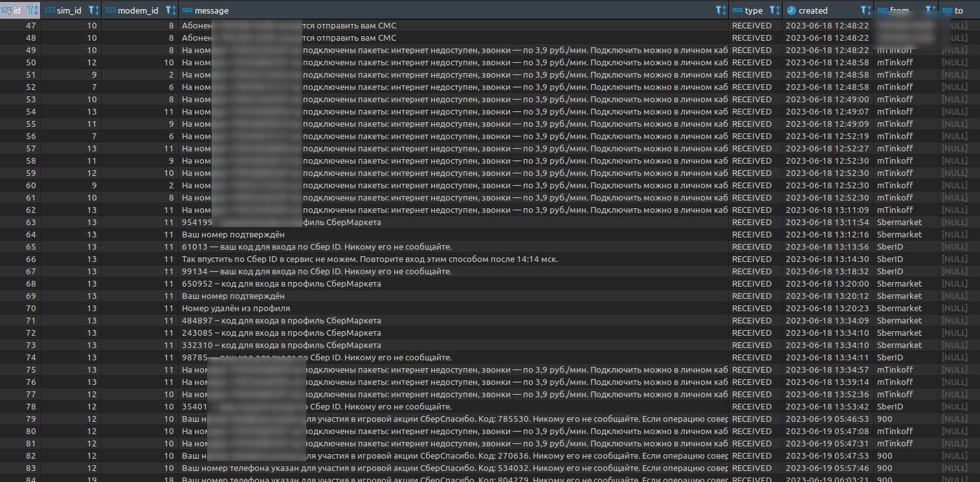980x482 pixels.
Task: Click the ABC type icon beside message header
Action: (x=188, y=10)
